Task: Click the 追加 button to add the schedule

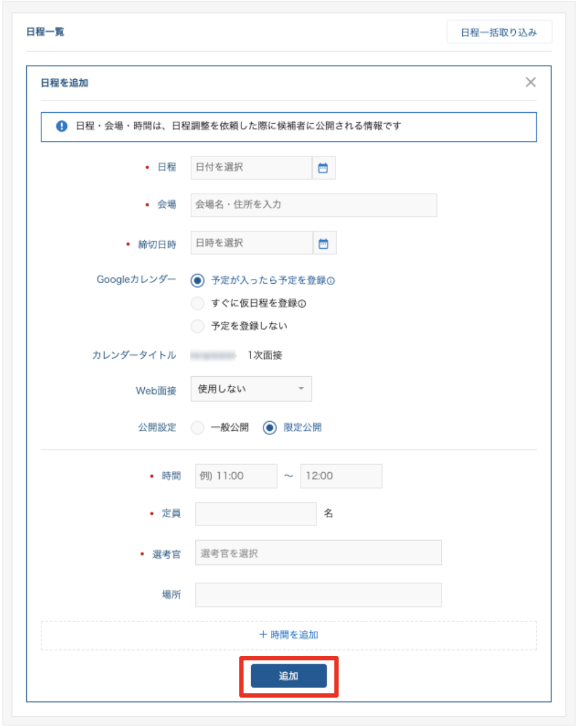Action: [x=289, y=676]
